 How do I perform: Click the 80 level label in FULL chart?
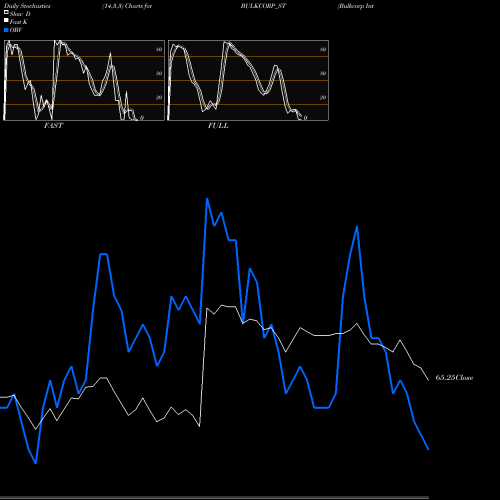click(323, 49)
